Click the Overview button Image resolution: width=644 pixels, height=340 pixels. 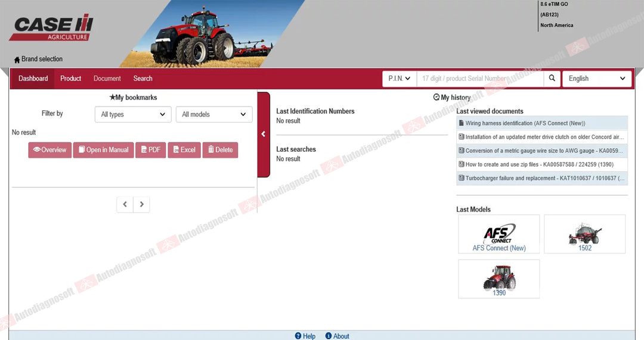click(x=49, y=149)
